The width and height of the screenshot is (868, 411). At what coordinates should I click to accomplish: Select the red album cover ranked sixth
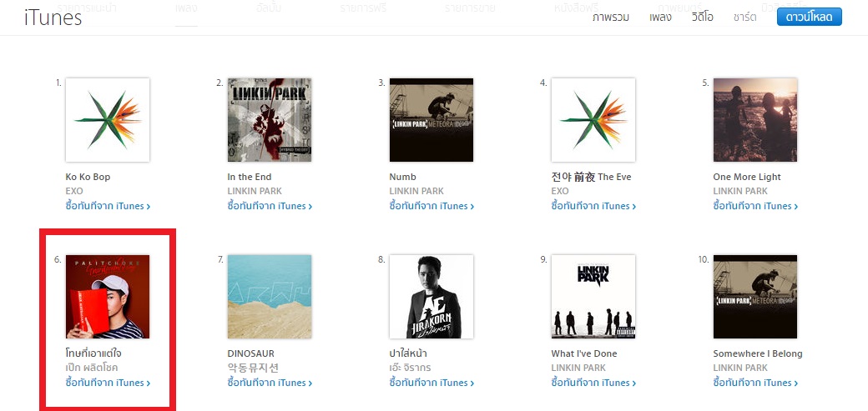(x=108, y=297)
